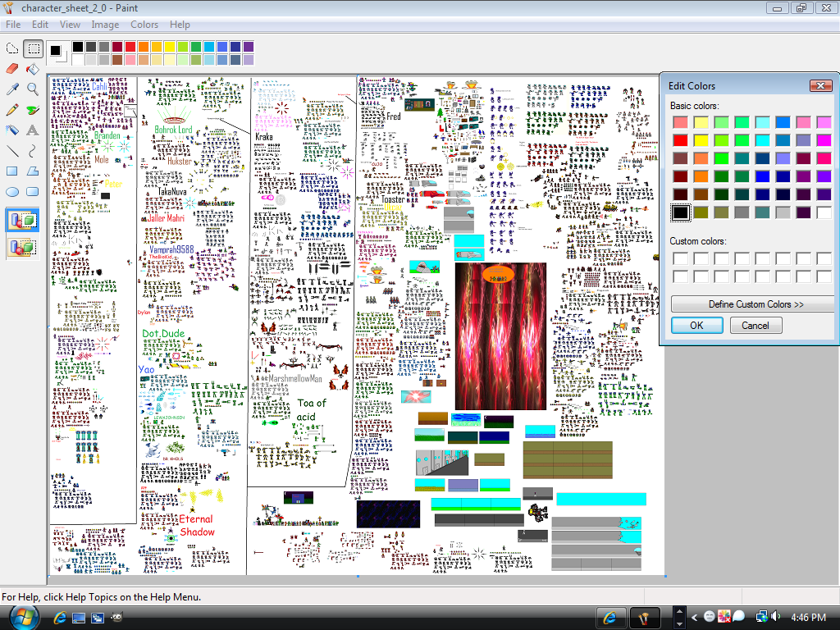Select the Fill With Color tool
This screenshot has width=840, height=630.
click(32, 68)
